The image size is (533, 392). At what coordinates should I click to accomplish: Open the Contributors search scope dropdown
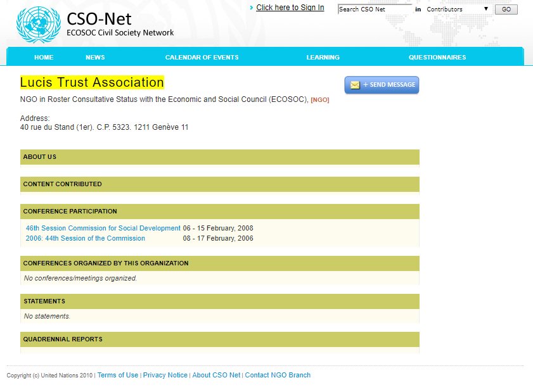[457, 9]
